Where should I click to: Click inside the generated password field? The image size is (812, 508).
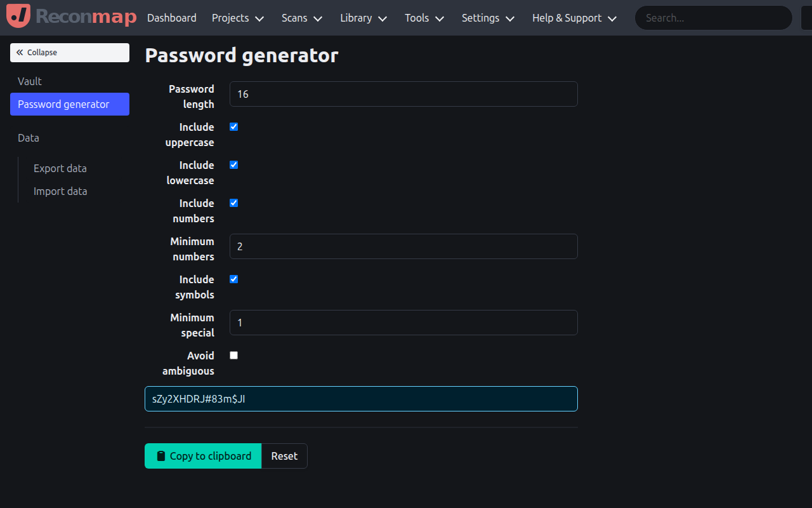(x=361, y=399)
